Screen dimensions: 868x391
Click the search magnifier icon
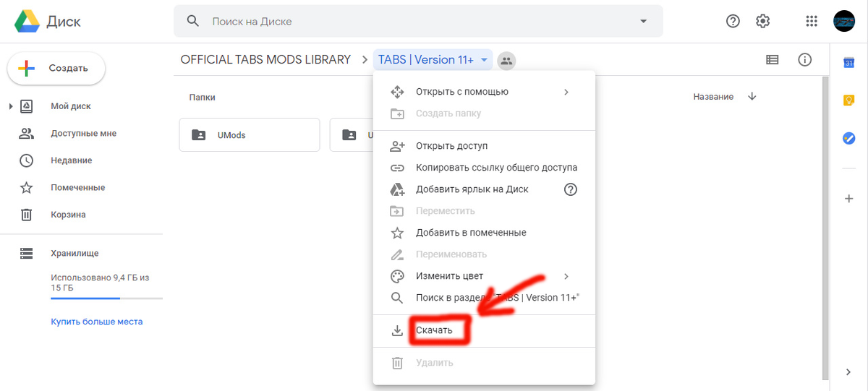[193, 21]
